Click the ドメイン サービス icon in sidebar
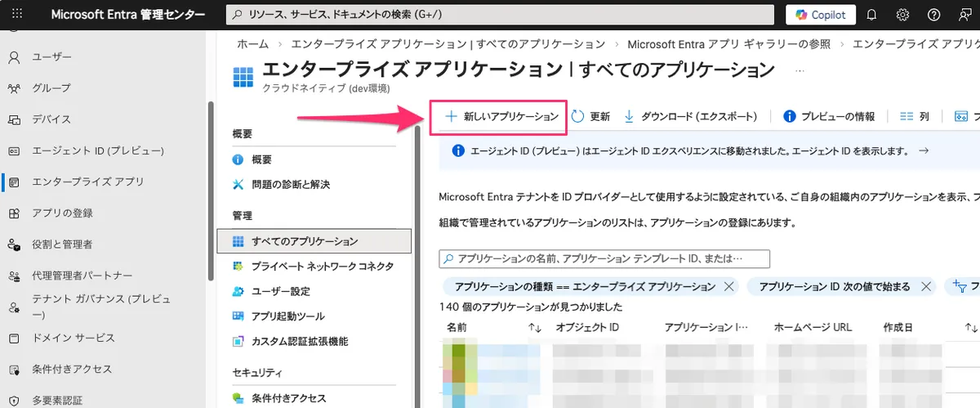980x408 pixels. pos(14,338)
